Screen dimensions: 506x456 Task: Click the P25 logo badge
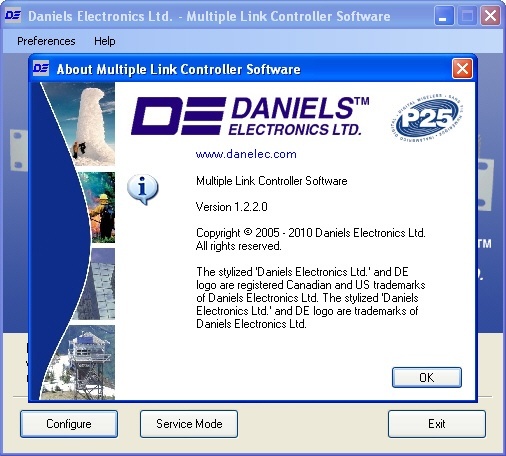(x=427, y=117)
